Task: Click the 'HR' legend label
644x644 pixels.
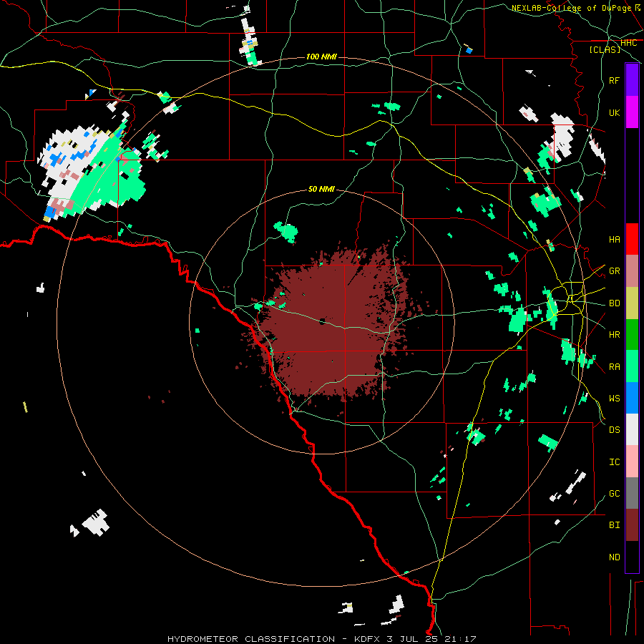Action: pyautogui.click(x=614, y=335)
